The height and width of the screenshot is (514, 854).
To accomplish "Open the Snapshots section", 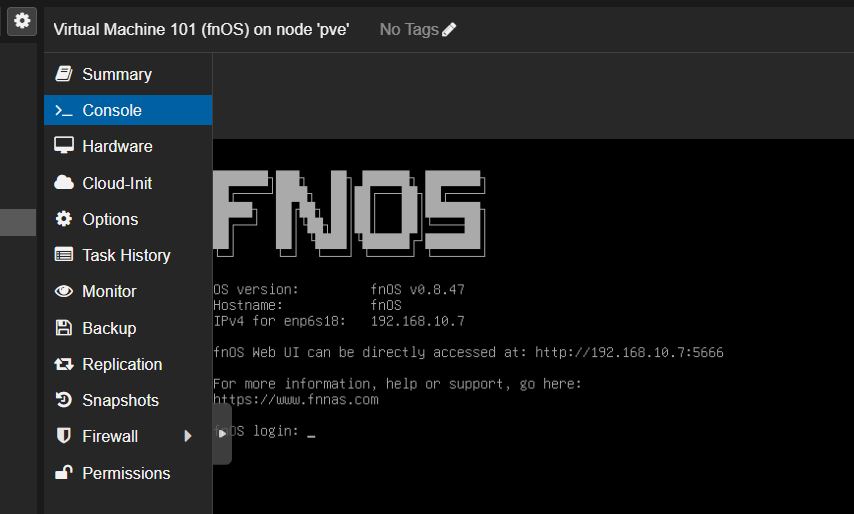I will click(128, 400).
